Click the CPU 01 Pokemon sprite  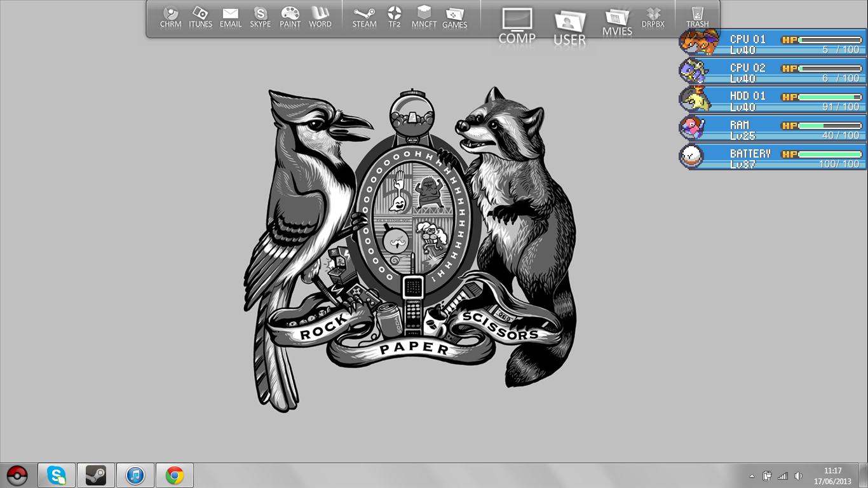pyautogui.click(x=699, y=41)
